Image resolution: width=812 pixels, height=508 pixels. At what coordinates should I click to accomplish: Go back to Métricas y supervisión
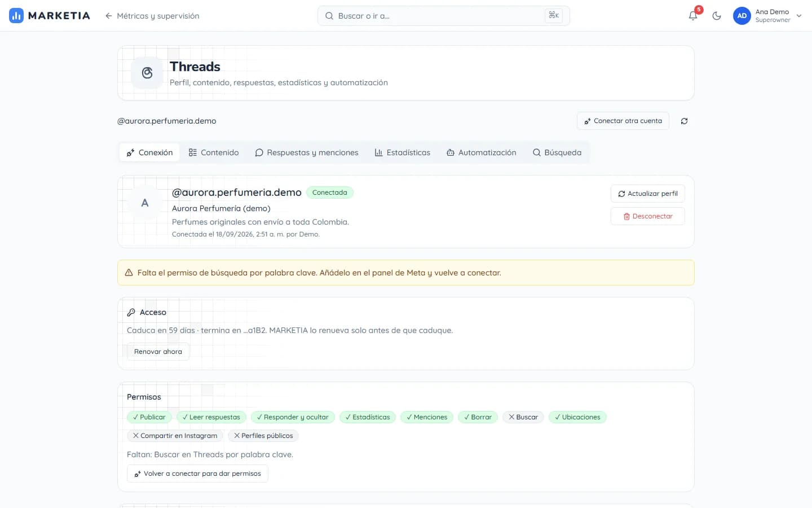[152, 16]
